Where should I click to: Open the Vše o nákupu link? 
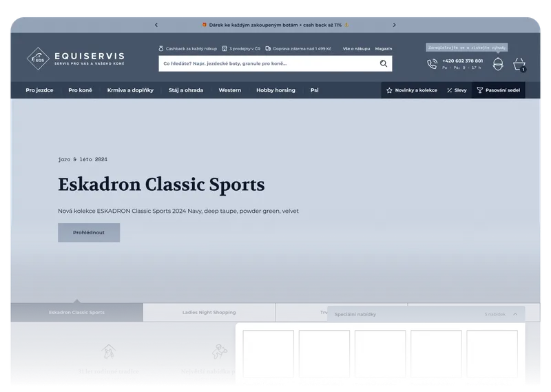pyautogui.click(x=356, y=49)
